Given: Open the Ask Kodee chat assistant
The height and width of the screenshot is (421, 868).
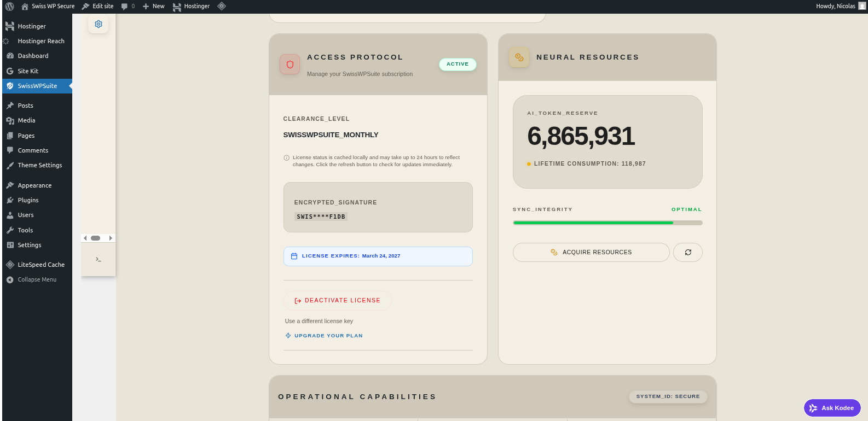Looking at the screenshot, I should pyautogui.click(x=832, y=408).
